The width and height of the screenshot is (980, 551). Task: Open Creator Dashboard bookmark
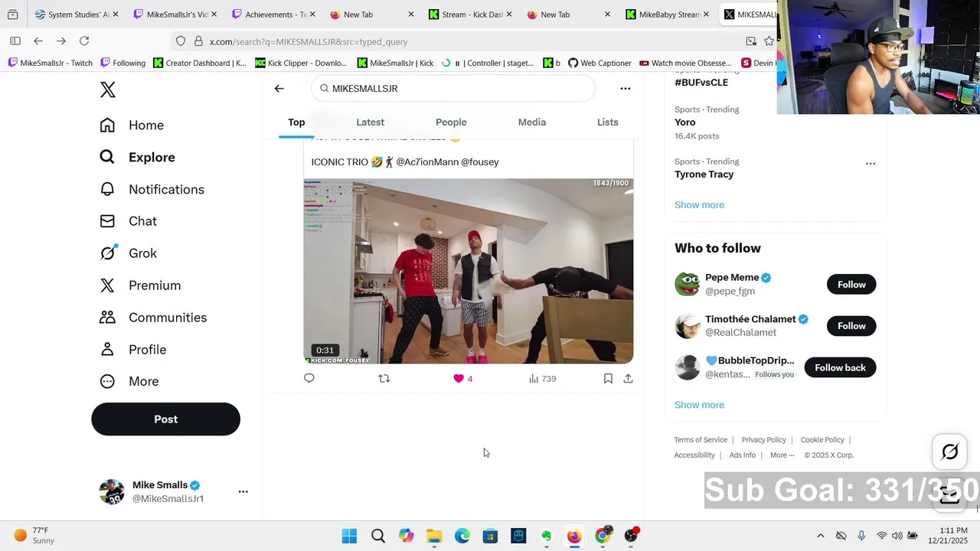[200, 63]
